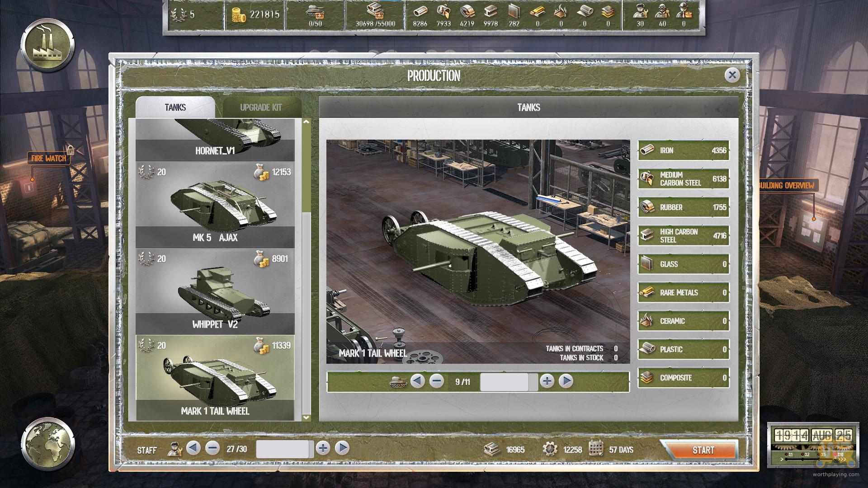The image size is (868, 488).
Task: Switch to the Upgrade Kit tab
Action: (x=261, y=108)
